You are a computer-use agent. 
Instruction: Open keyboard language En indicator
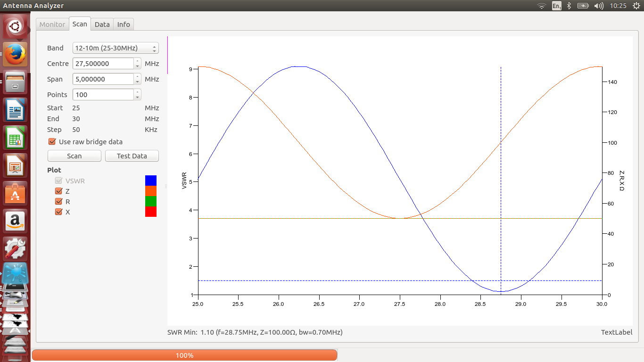coord(557,6)
